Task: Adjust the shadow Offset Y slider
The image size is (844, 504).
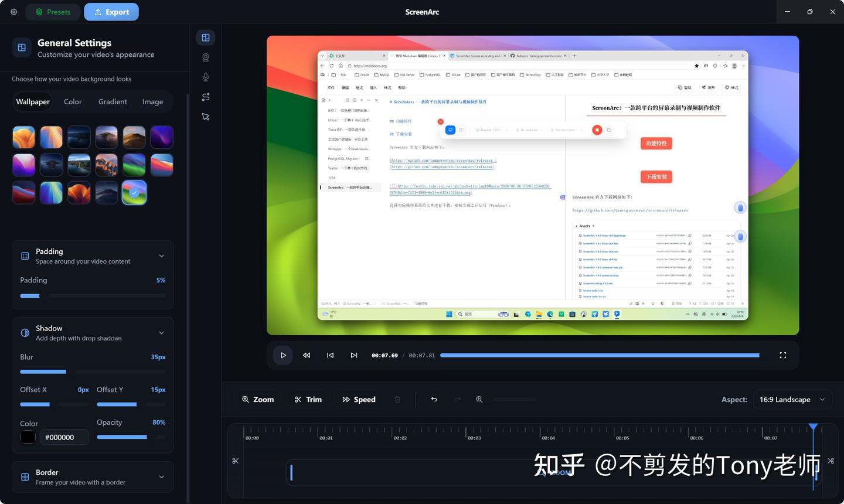Action: tap(131, 404)
